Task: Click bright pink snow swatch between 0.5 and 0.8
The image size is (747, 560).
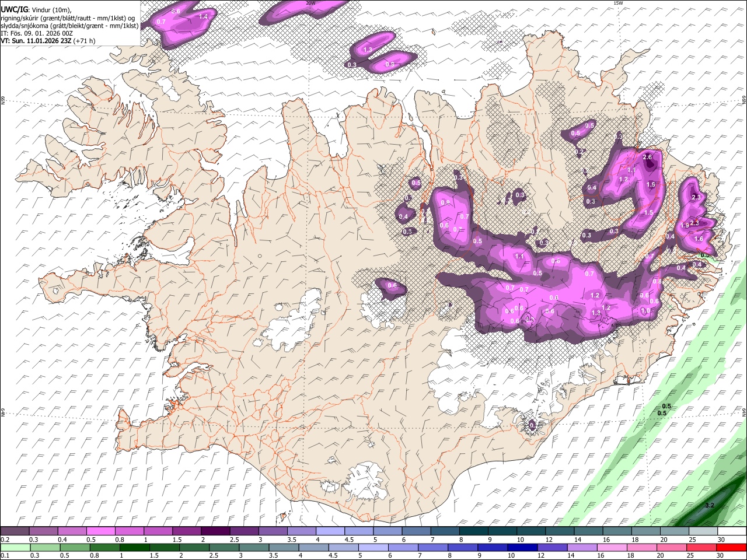Action: [x=100, y=531]
